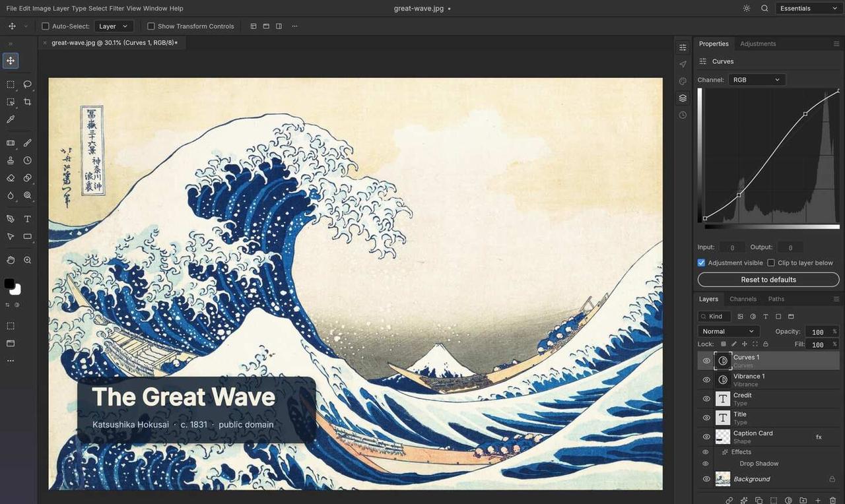Toggle visibility of the Caption Card layer
Screen dimensions: 845x504
706,437
